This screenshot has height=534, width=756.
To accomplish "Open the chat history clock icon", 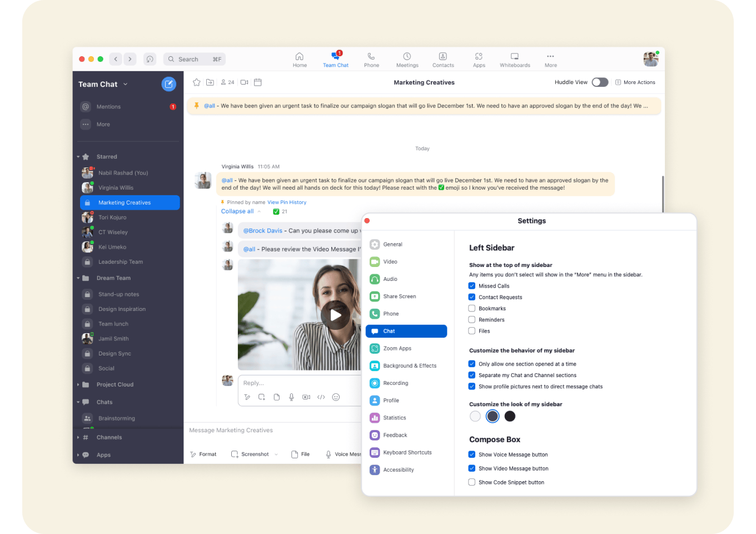I will pyautogui.click(x=150, y=59).
